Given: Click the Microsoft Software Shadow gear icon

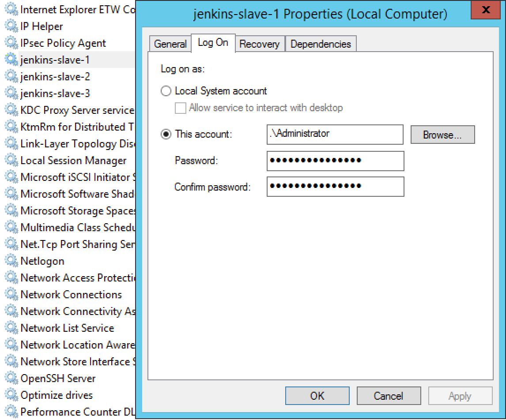Looking at the screenshot, I should 11,194.
